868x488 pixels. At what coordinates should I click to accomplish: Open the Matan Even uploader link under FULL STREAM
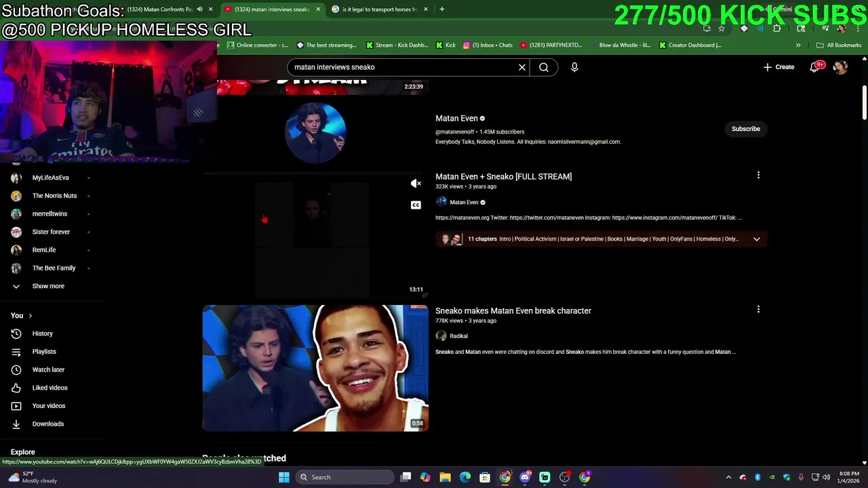point(464,202)
